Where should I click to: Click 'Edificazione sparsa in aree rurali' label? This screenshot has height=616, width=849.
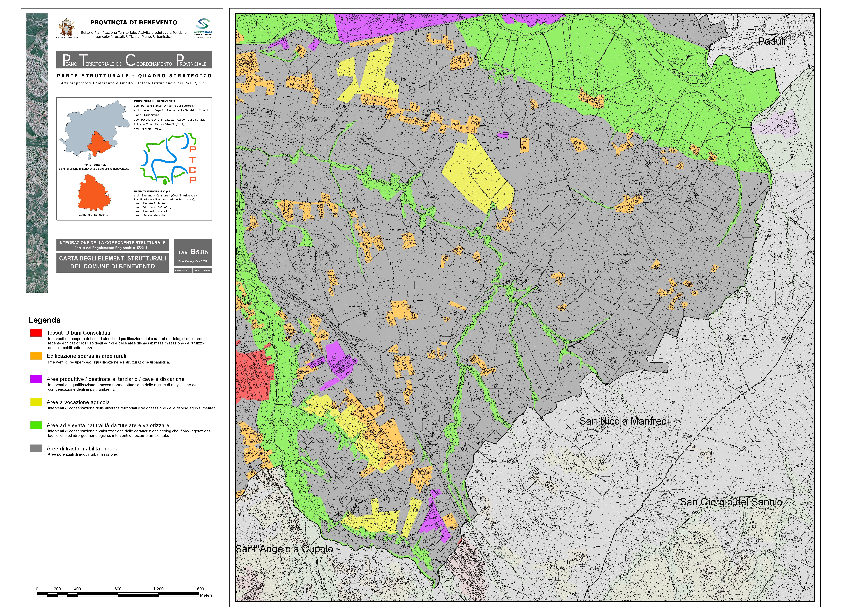pyautogui.click(x=86, y=356)
